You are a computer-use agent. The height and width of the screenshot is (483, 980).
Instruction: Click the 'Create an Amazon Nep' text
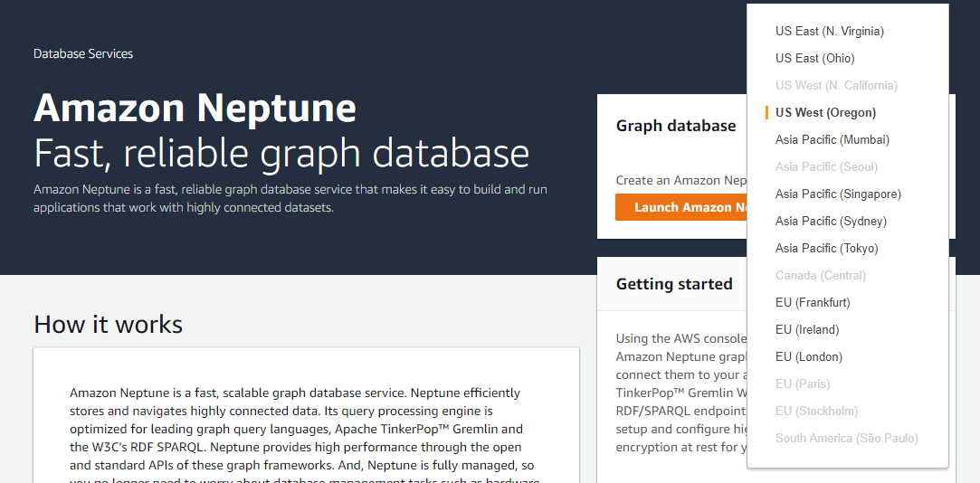click(681, 181)
